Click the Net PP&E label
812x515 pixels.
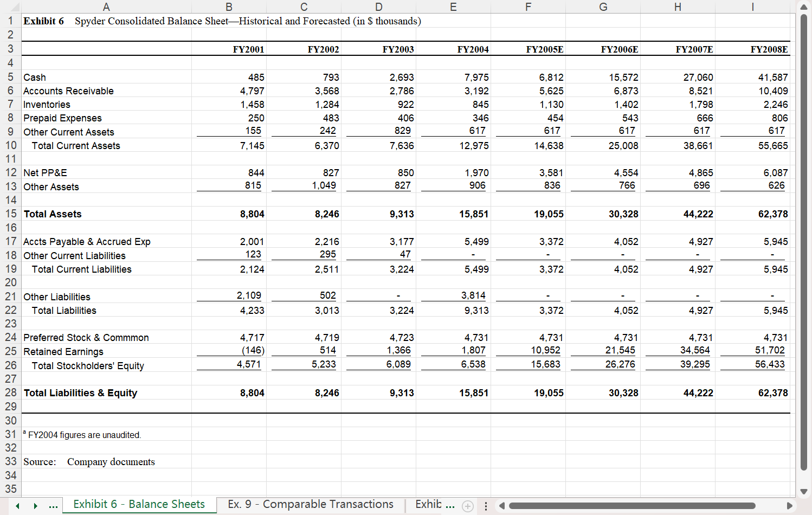pyautogui.click(x=106, y=172)
